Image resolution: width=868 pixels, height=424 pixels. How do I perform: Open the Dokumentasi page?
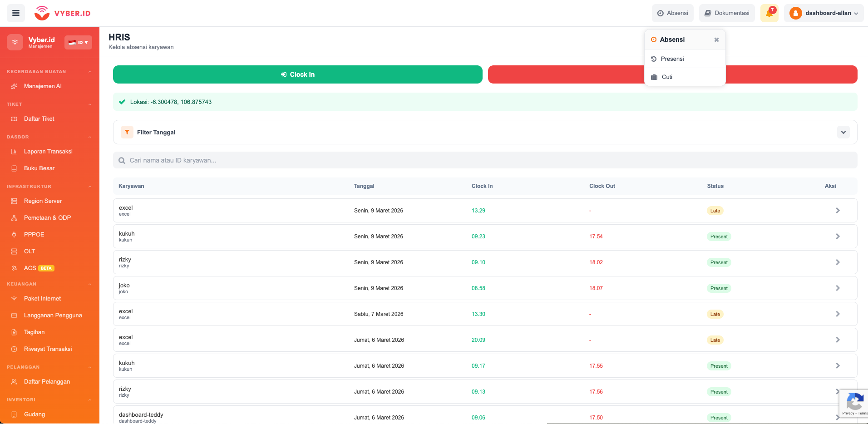click(727, 13)
